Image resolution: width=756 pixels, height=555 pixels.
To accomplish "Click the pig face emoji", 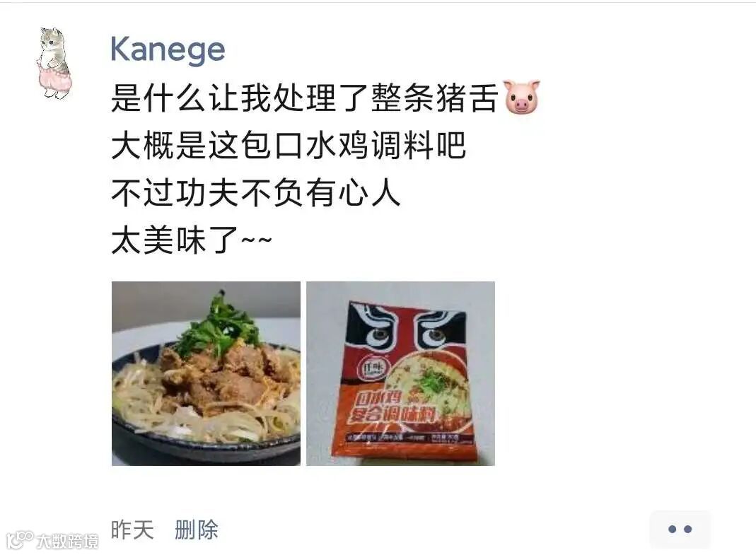I will click(x=521, y=97).
